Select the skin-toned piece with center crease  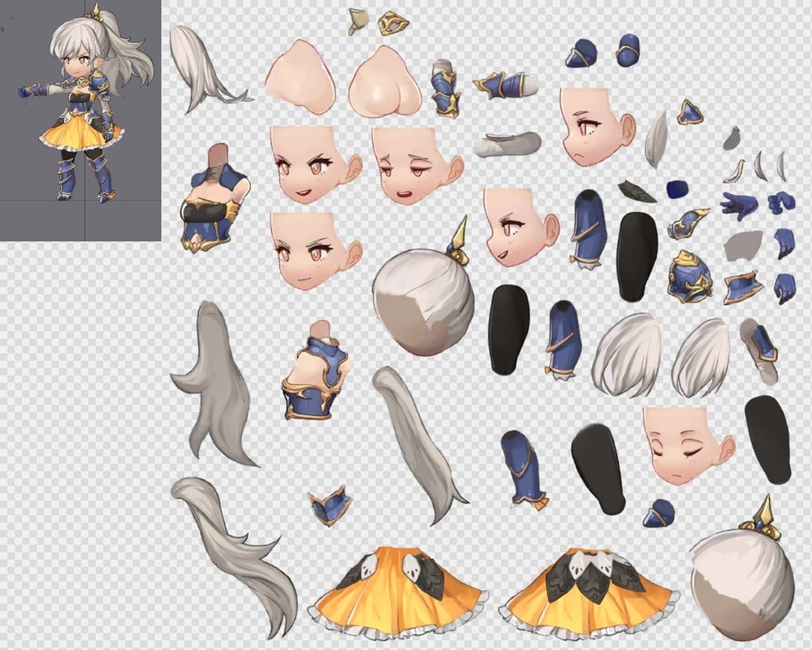(x=385, y=82)
